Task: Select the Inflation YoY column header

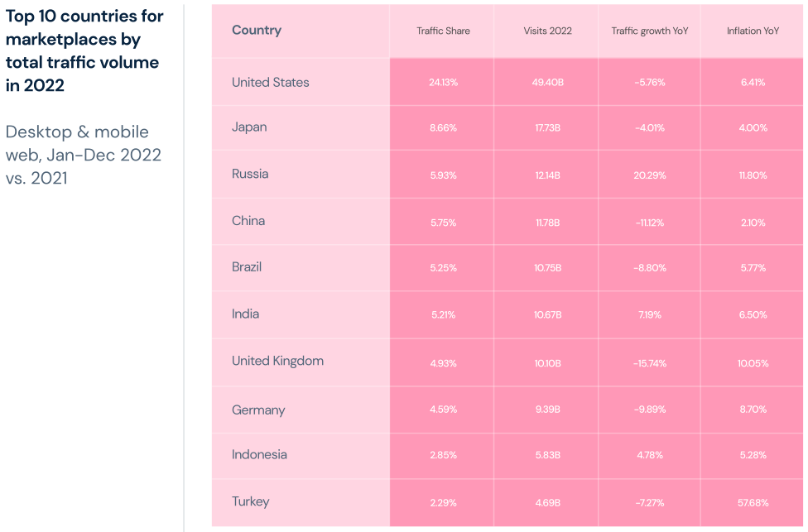Action: tap(753, 31)
